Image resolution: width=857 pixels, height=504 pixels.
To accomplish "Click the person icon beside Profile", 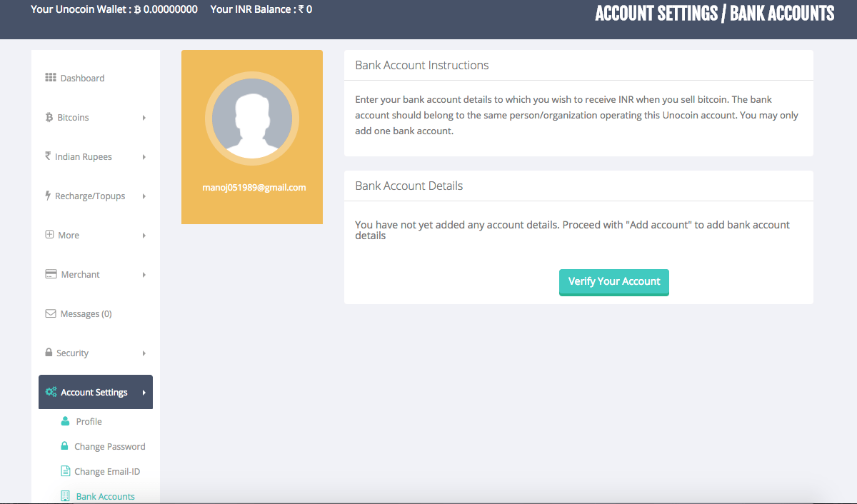I will point(65,421).
